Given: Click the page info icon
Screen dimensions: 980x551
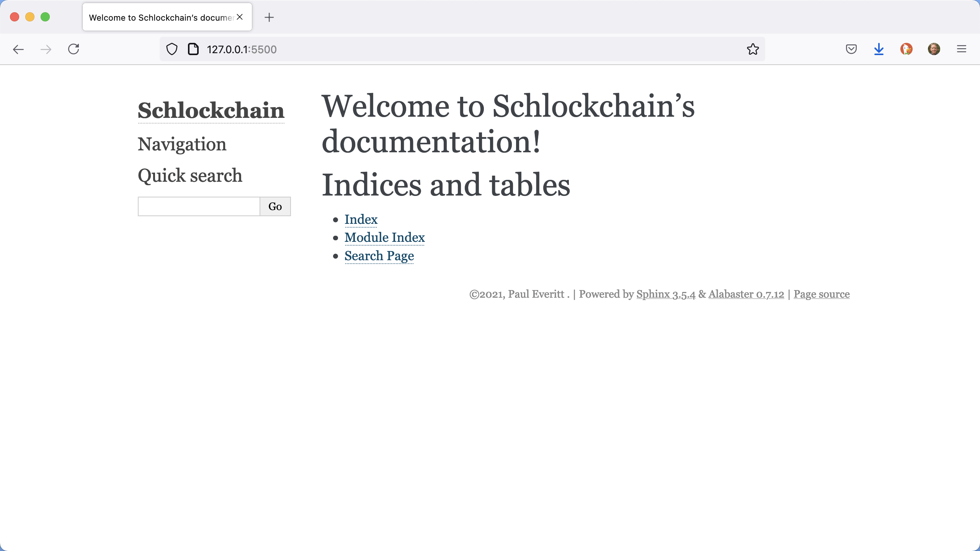Looking at the screenshot, I should tap(193, 49).
